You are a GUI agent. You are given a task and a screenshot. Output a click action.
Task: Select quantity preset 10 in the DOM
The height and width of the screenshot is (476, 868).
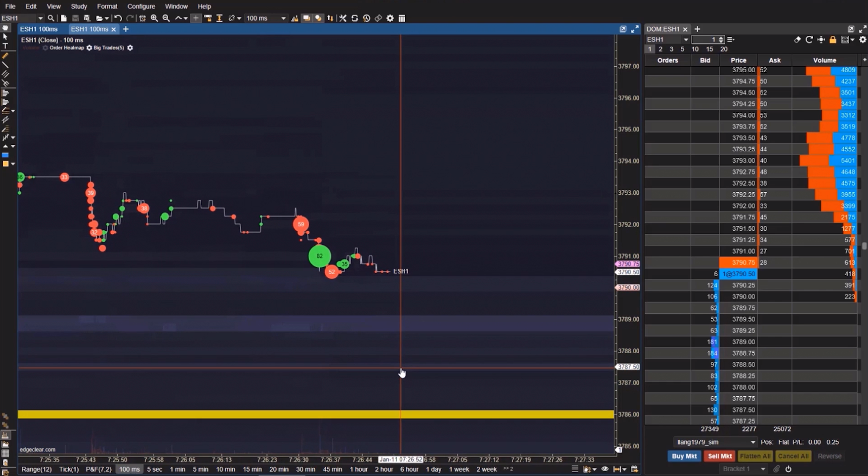pyautogui.click(x=695, y=49)
